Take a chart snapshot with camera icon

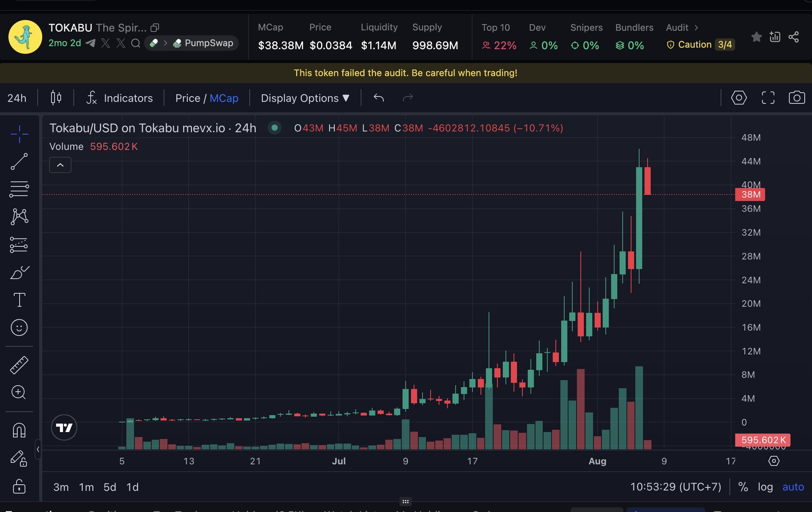(x=797, y=98)
